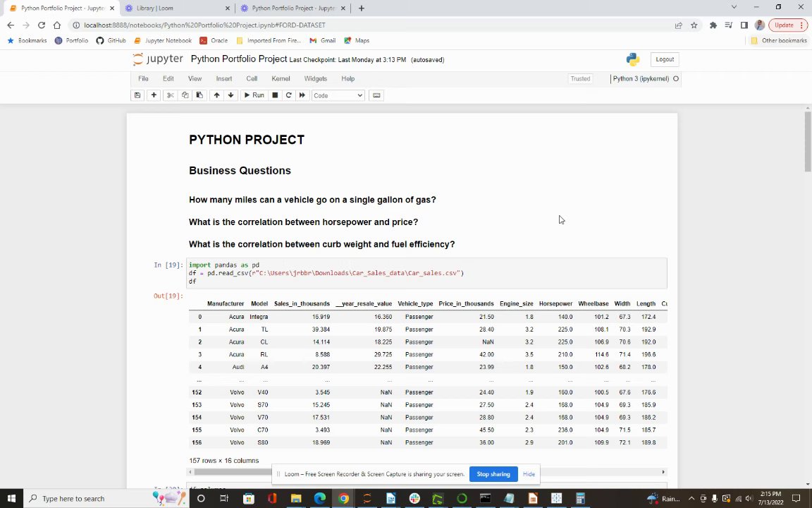Image resolution: width=812 pixels, height=508 pixels.
Task: Open a new browser tab
Action: (362, 8)
